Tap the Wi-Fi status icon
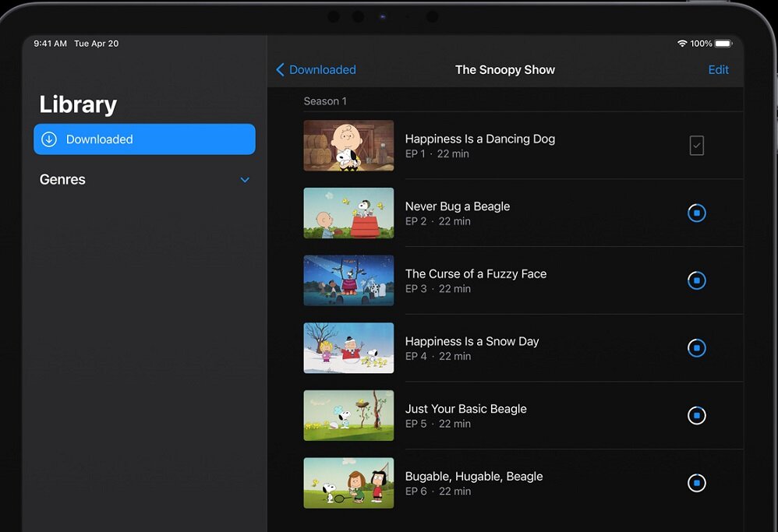The width and height of the screenshot is (778, 532). coord(682,44)
